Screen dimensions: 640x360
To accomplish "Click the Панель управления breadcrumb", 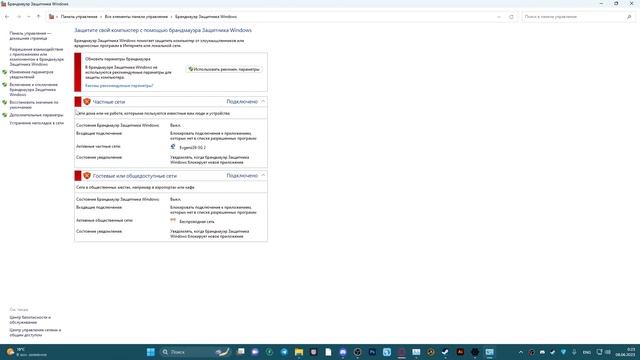I will pos(79,17).
